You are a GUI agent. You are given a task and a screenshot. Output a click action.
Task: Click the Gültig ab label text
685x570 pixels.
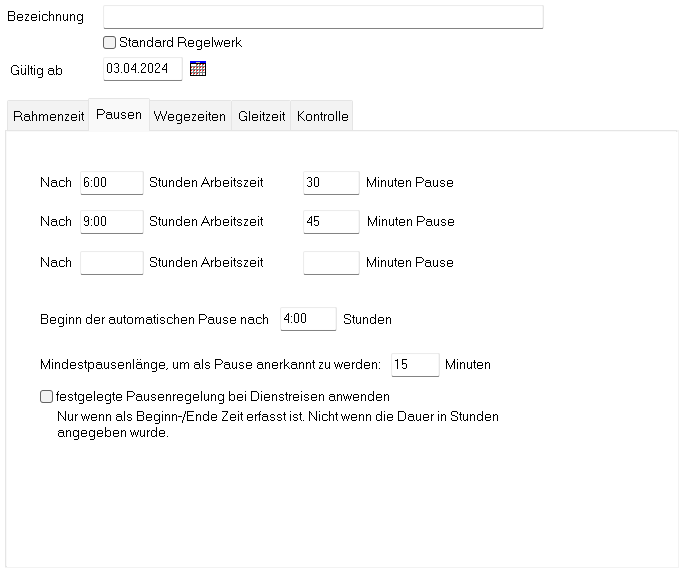pyautogui.click(x=36, y=70)
